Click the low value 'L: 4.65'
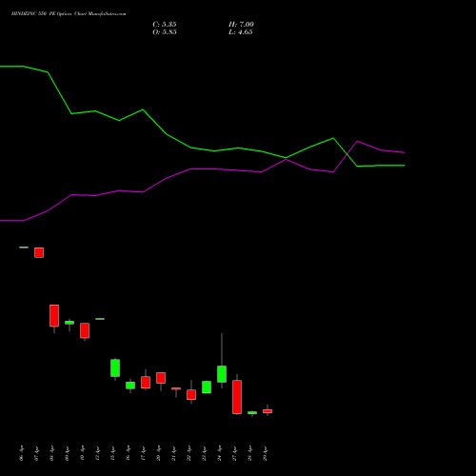 coord(241,32)
